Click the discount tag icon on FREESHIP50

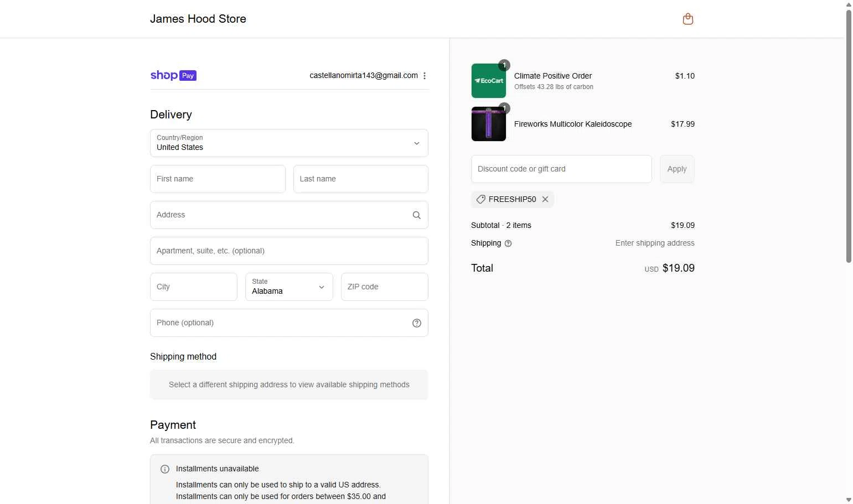481,199
